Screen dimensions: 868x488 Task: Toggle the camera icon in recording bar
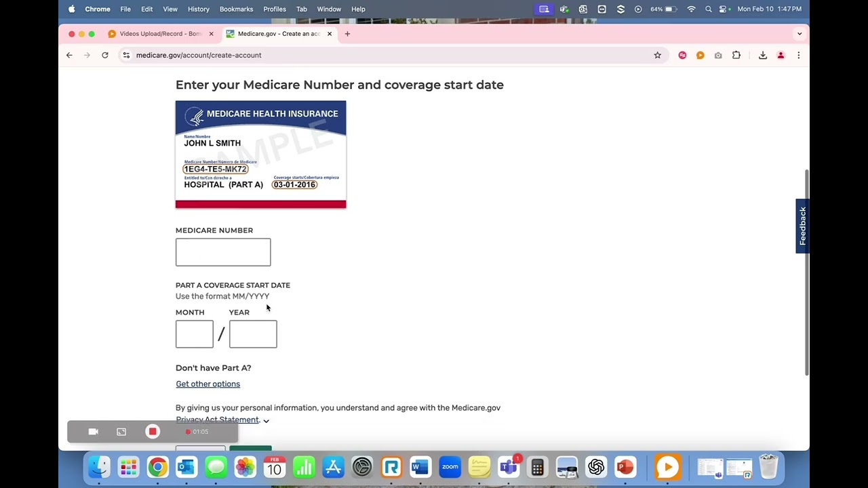[x=94, y=432]
